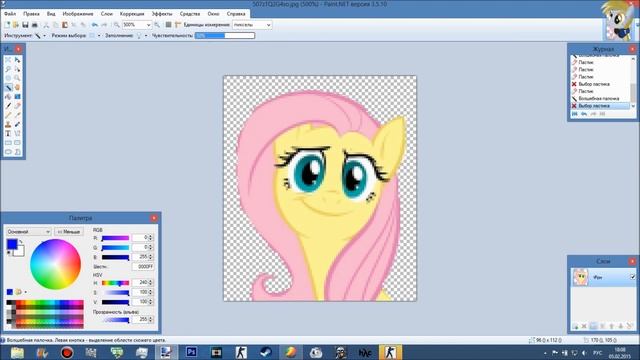Select the Фон layer thumbnail
The width and height of the screenshot is (640, 360).
[580, 277]
